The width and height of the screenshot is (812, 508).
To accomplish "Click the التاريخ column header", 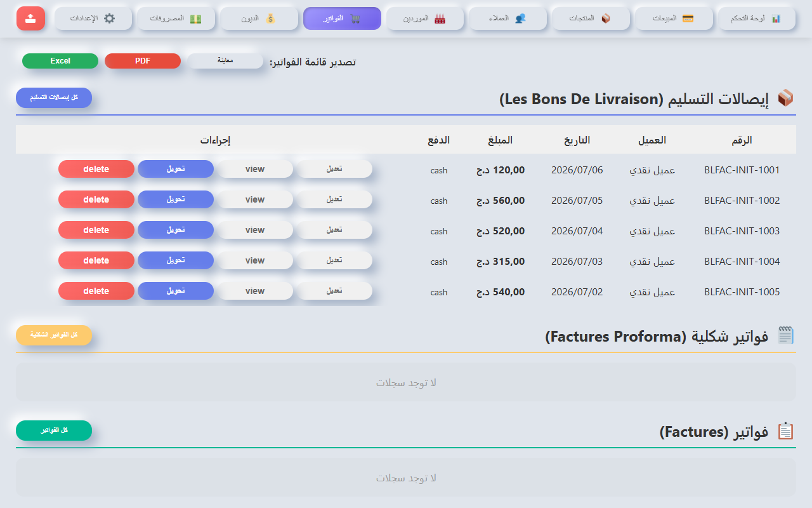I will coord(577,140).
